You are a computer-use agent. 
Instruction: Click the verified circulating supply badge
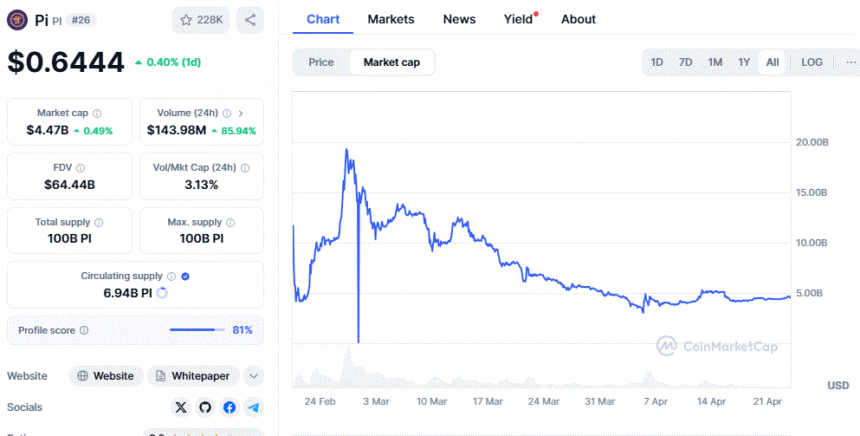185,276
